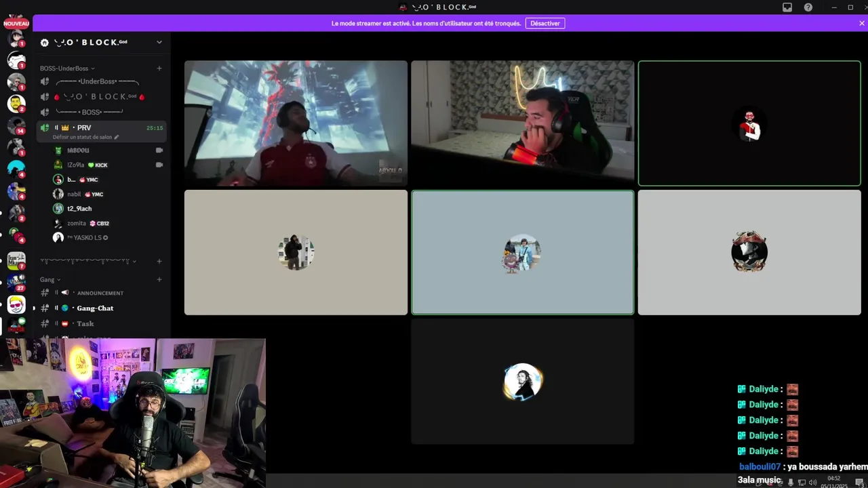
Task: Focus the black tile with red-suit avatar
Action: click(749, 123)
